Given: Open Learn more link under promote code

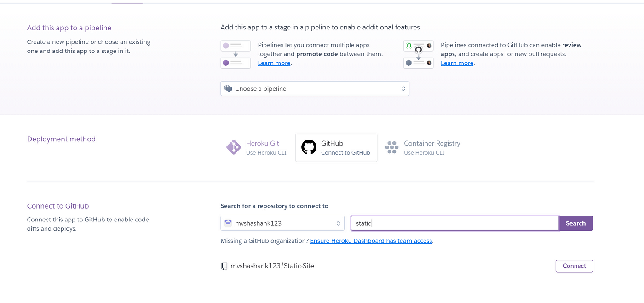Looking at the screenshot, I should point(274,63).
